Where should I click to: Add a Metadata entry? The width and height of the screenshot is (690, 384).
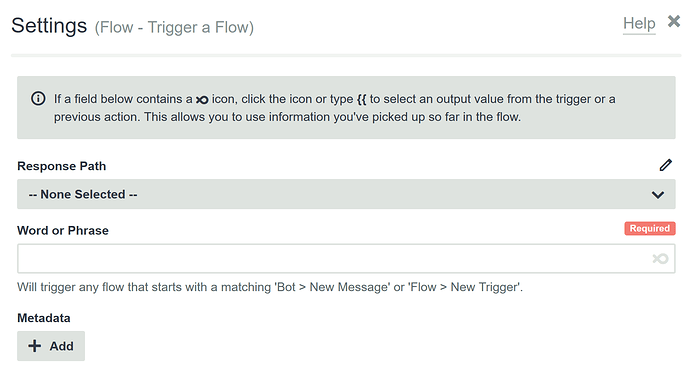click(51, 346)
